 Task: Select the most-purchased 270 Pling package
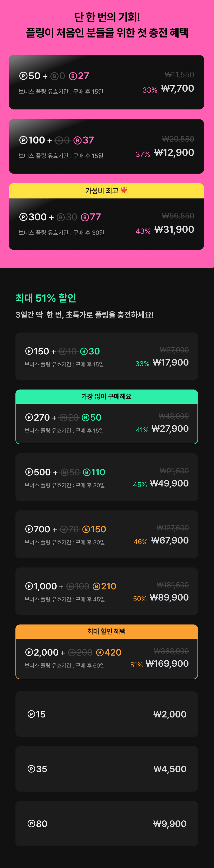click(x=107, y=417)
